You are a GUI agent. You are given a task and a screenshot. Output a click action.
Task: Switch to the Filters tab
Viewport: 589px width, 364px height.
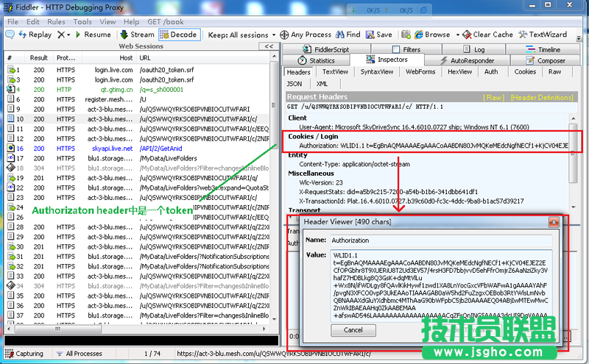(x=406, y=49)
